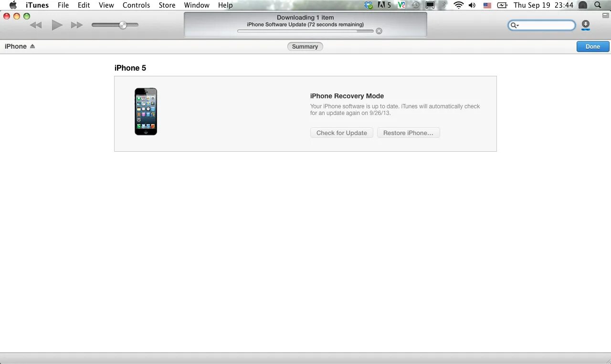
Task: Click the menu bar clock date
Action: point(543,5)
